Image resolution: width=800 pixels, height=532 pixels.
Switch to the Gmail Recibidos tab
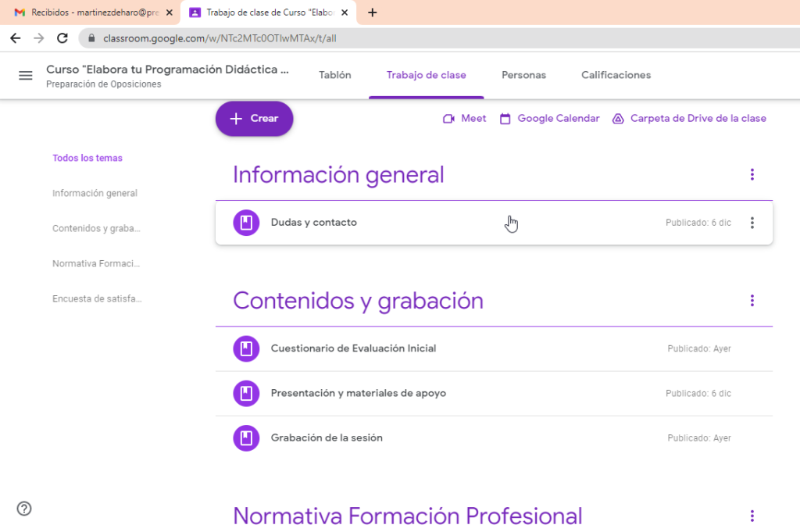click(x=90, y=12)
